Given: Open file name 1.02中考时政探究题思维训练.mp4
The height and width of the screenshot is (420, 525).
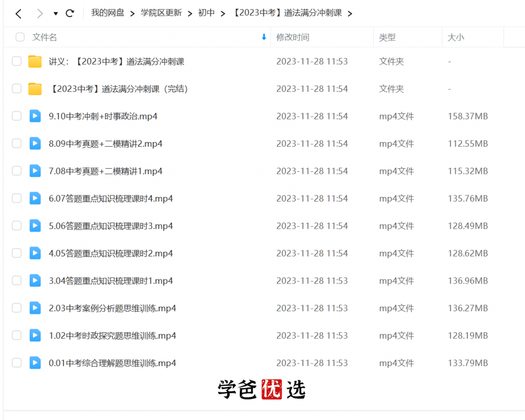Looking at the screenshot, I should 112,336.
